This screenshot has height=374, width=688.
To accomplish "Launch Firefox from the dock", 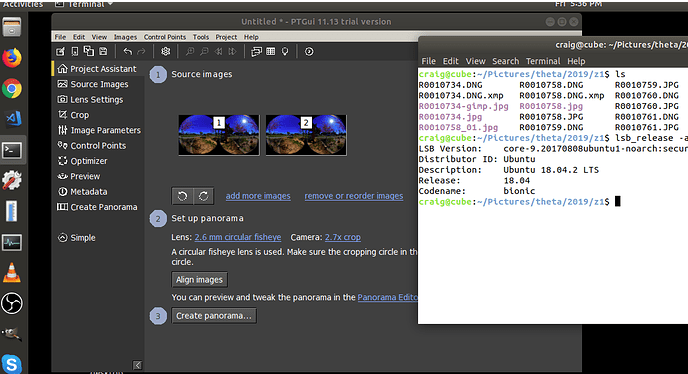I will [x=12, y=58].
